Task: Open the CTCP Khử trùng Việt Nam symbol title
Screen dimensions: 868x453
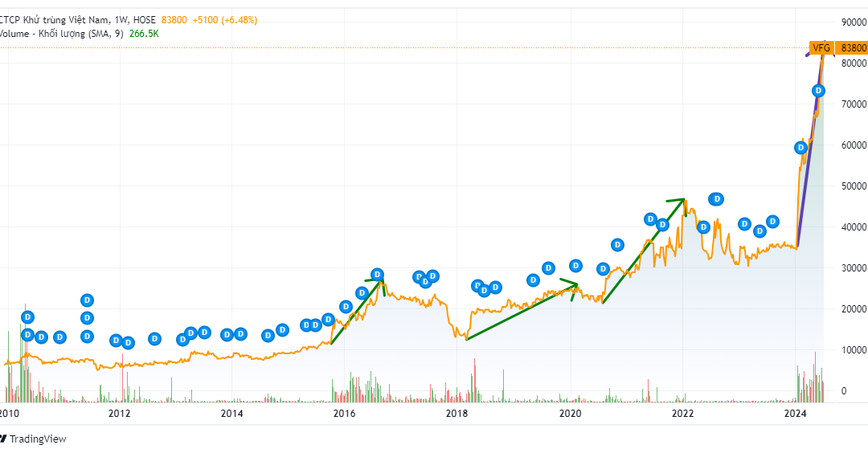Action: click(x=77, y=20)
